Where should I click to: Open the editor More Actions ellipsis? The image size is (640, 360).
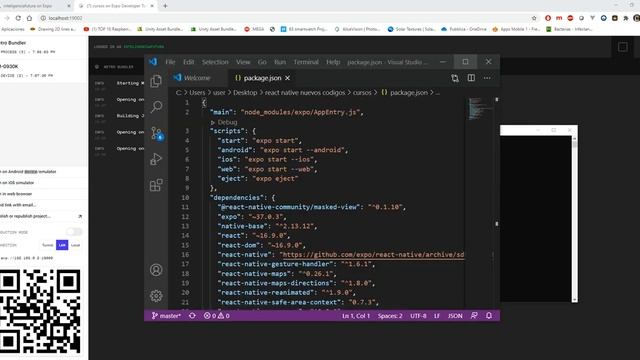(x=487, y=78)
